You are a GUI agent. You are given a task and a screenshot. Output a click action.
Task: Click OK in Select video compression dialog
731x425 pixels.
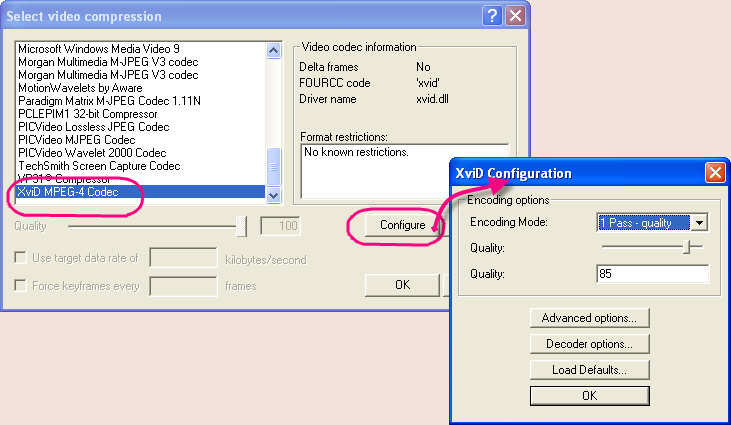[402, 285]
